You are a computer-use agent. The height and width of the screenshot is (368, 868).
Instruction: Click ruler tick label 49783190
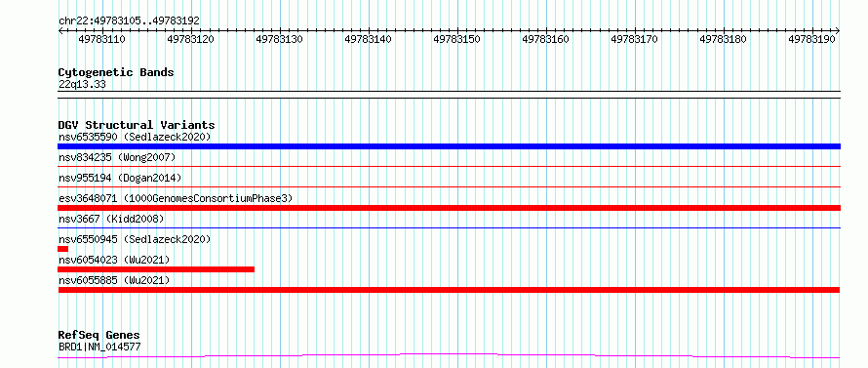pos(811,39)
